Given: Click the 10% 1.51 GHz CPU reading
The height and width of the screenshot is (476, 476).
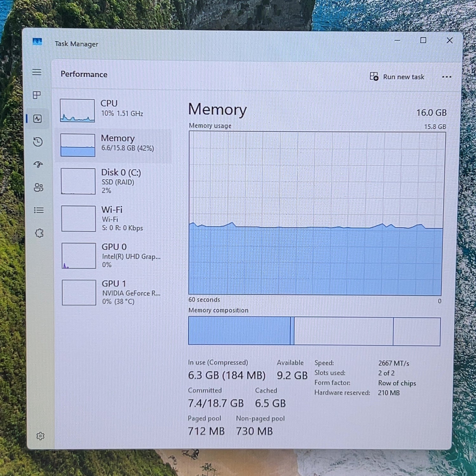Looking at the screenshot, I should tap(122, 114).
